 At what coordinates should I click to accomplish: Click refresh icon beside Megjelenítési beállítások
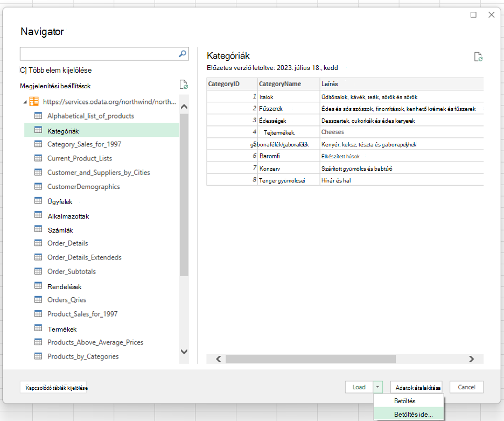tap(184, 85)
